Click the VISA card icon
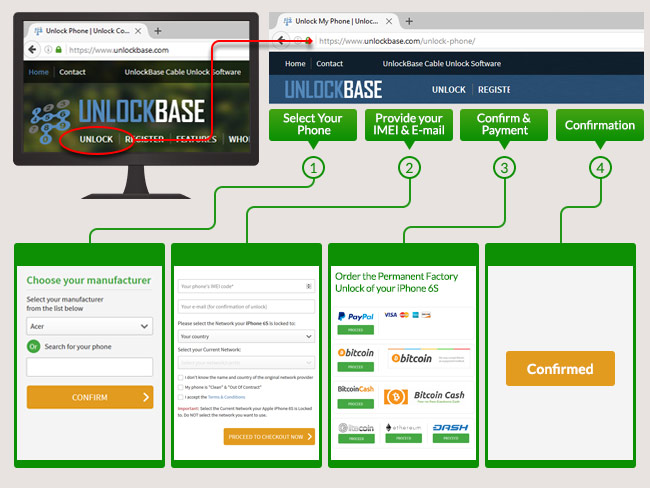650x488 pixels. coord(390,315)
